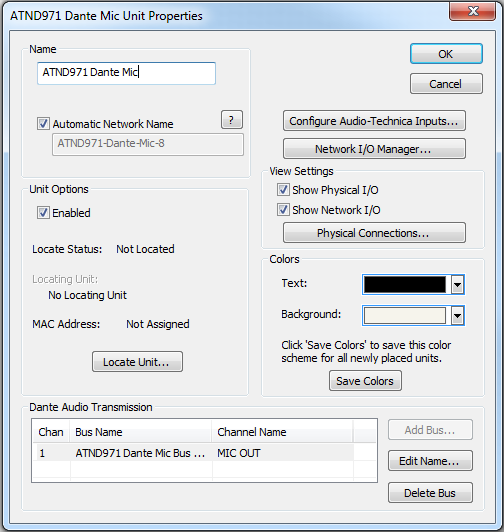Toggle Automatic Network Name checkbox
The height and width of the screenshot is (532, 504).
[43, 124]
